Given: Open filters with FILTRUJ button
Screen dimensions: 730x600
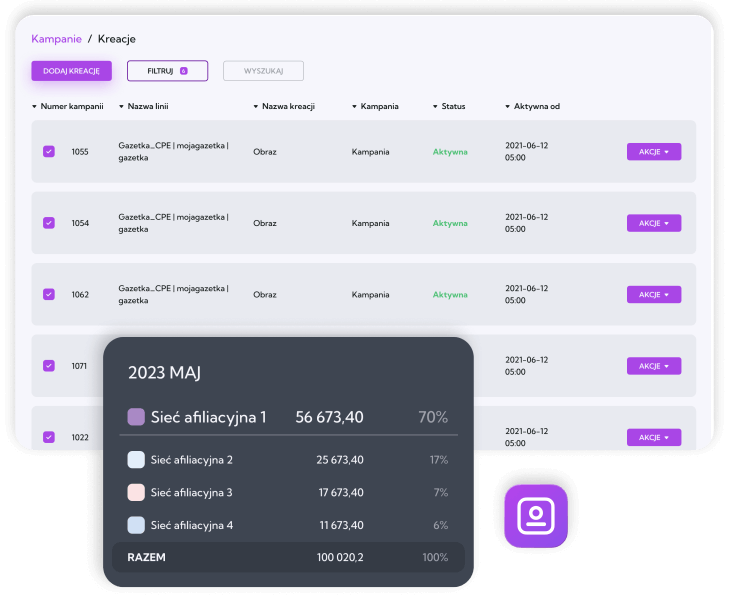Looking at the screenshot, I should pos(166,71).
